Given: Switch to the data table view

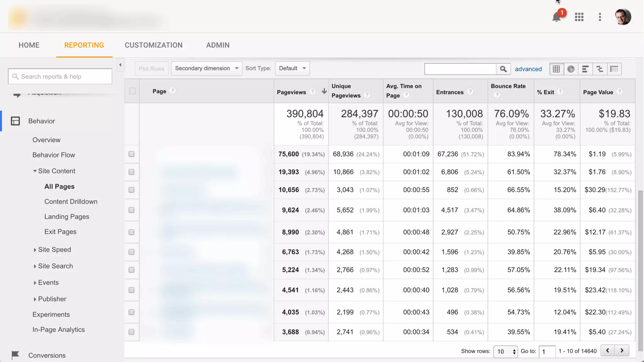Looking at the screenshot, I should [556, 69].
